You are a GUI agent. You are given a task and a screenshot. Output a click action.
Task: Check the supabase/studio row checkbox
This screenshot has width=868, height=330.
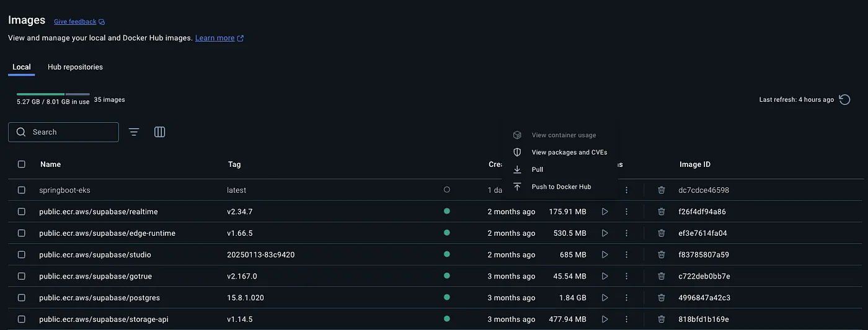22,255
